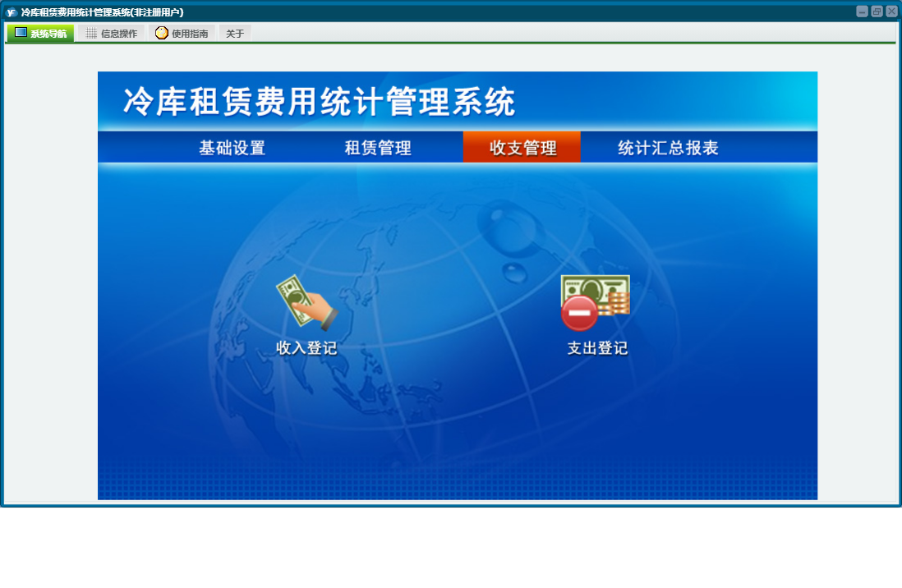Open the 统计汇总报表 tab
The width and height of the screenshot is (902, 588).
click(x=668, y=148)
